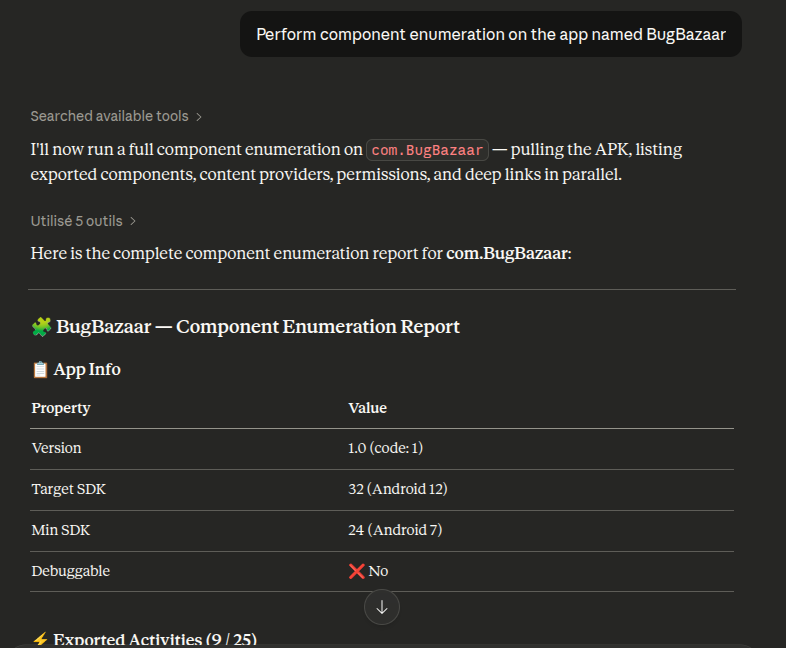
Task: Click the 'Debuggable' property label
Action: 71,571
